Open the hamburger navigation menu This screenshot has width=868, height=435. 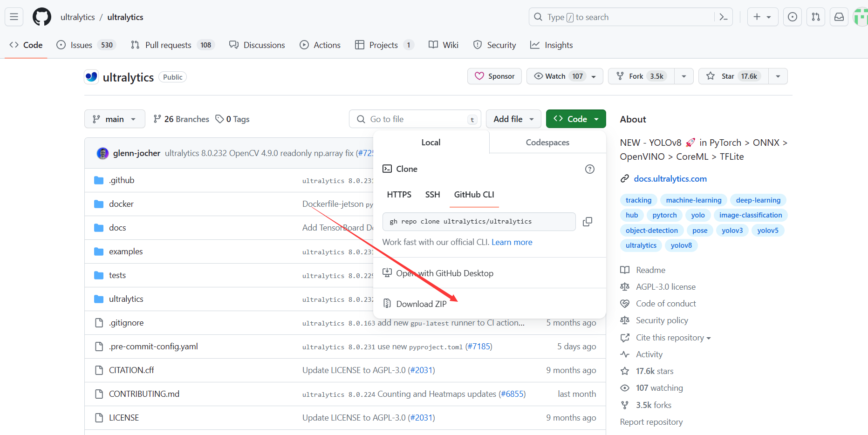[x=14, y=17]
